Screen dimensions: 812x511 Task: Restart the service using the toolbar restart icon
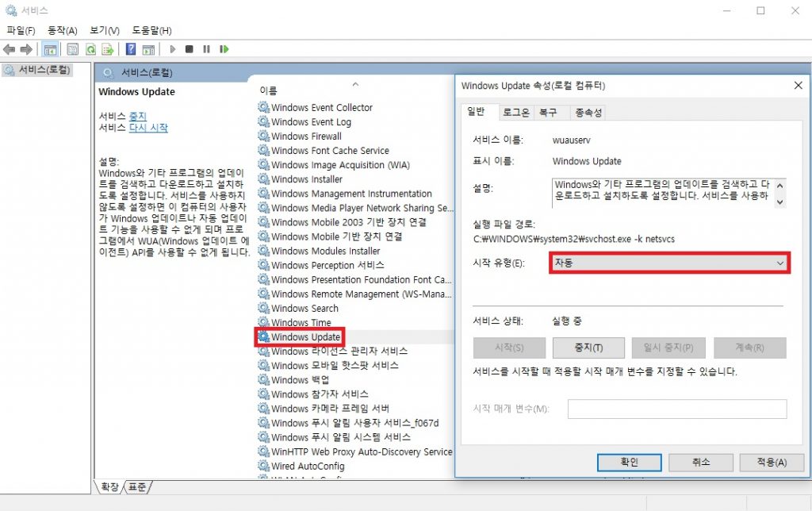(x=224, y=49)
